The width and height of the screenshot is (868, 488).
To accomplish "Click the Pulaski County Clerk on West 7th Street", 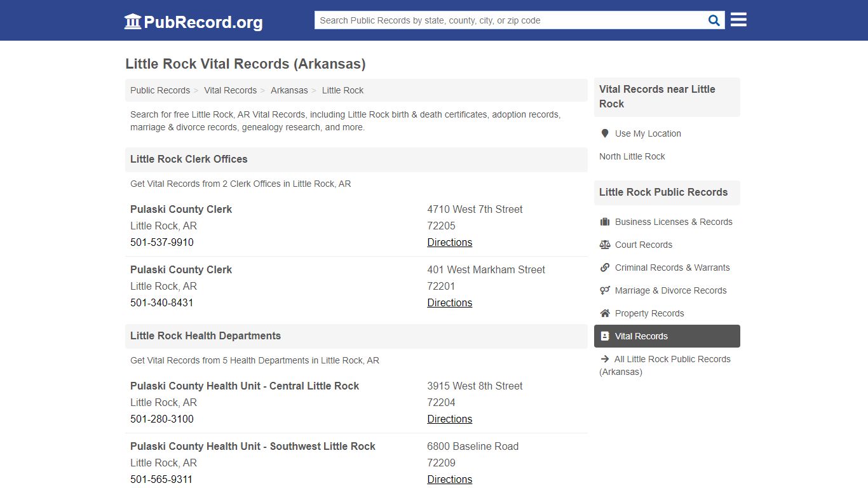I will point(181,209).
